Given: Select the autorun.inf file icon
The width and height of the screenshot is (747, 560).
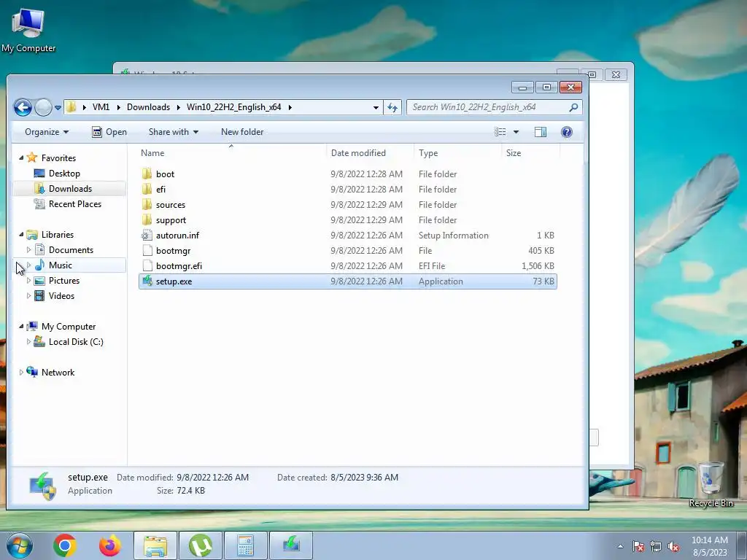Looking at the screenshot, I should (147, 235).
